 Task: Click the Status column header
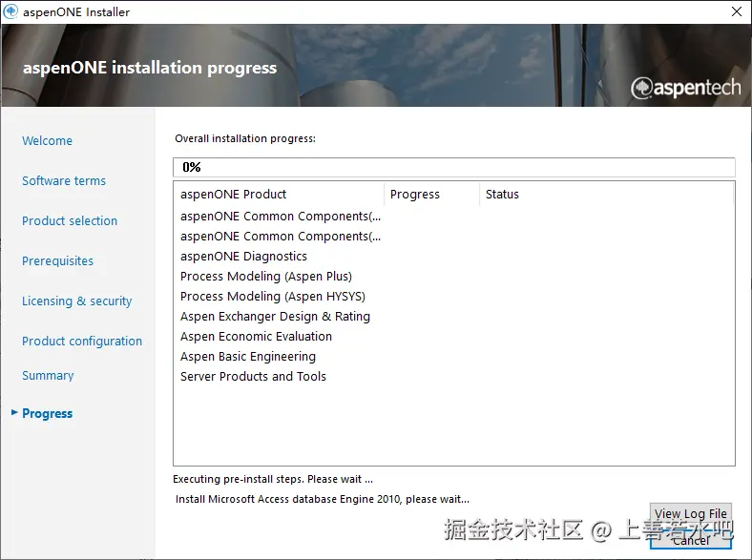(x=606, y=195)
